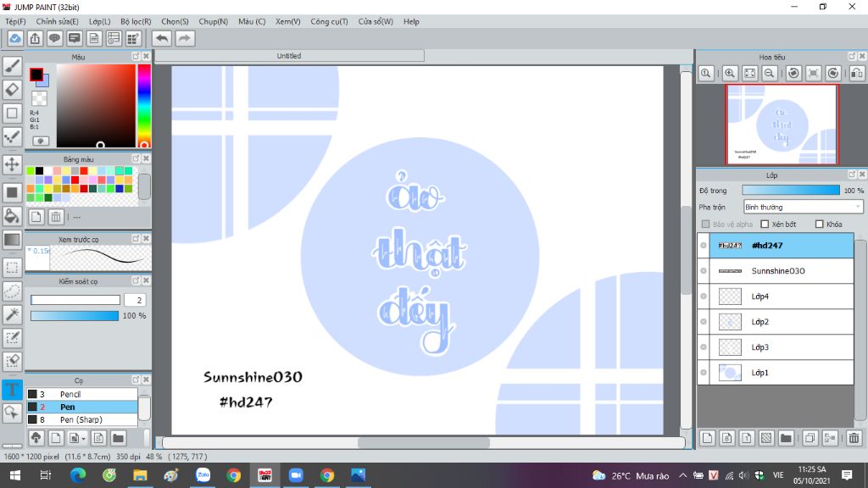Select the Pencil brush

coord(82,394)
